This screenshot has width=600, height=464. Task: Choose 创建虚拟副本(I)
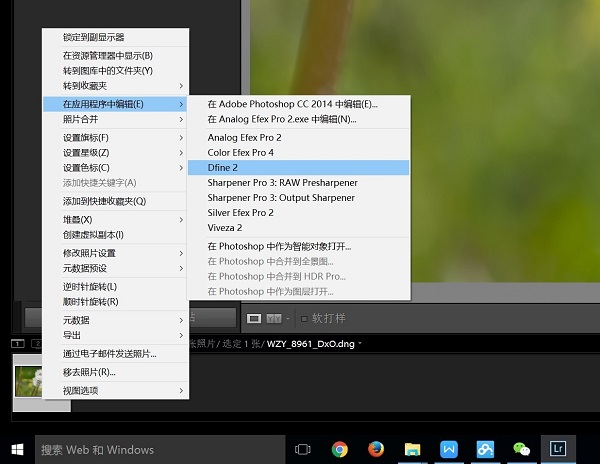[x=115, y=234]
